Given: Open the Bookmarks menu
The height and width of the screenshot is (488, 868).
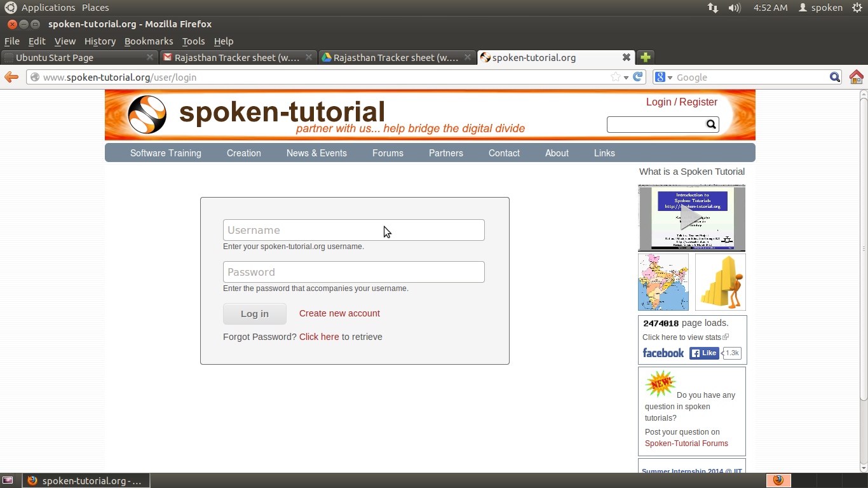Looking at the screenshot, I should tap(149, 41).
